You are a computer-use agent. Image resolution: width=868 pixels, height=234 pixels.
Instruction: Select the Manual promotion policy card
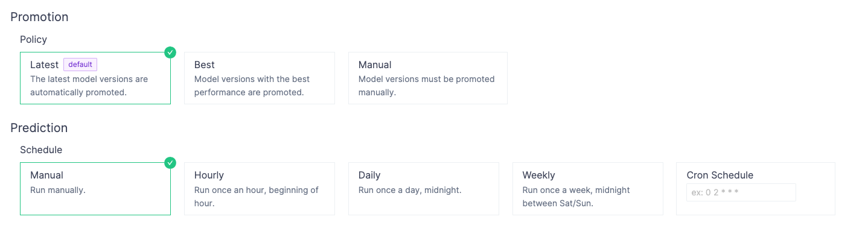[428, 78]
